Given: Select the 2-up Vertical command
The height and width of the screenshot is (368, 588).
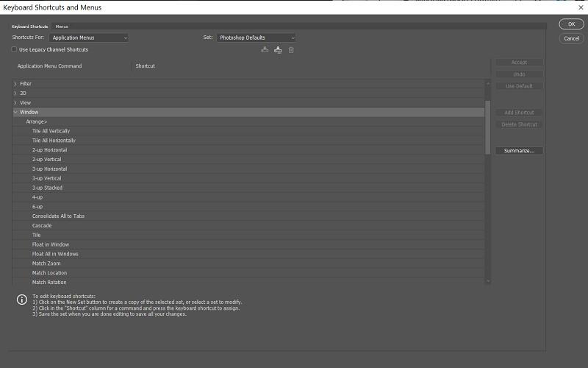Looking at the screenshot, I should tap(248, 159).
